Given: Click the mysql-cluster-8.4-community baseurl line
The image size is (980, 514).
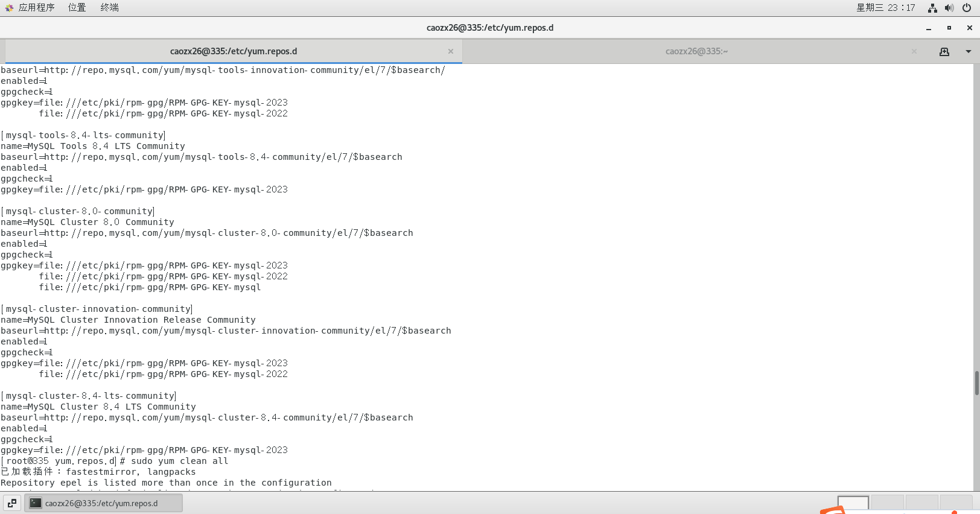Looking at the screenshot, I should pos(207,417).
